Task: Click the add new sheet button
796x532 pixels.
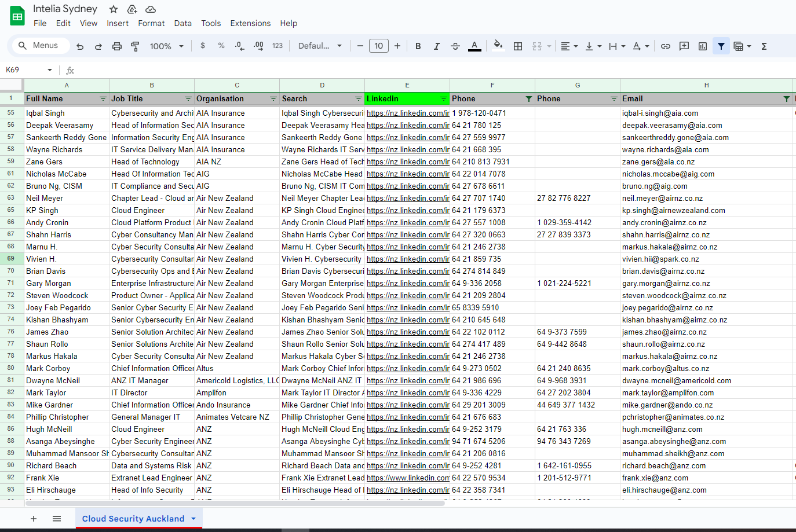Action: pyautogui.click(x=34, y=519)
